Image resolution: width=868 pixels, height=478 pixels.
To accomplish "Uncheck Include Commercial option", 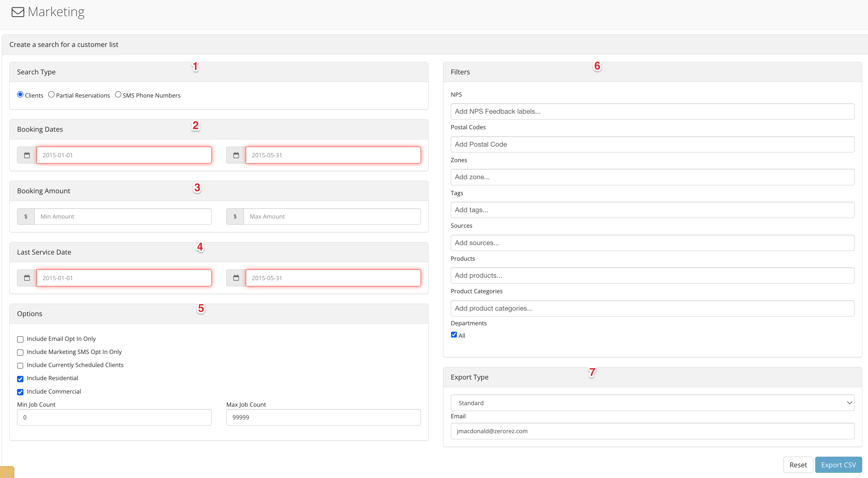I will 20,392.
